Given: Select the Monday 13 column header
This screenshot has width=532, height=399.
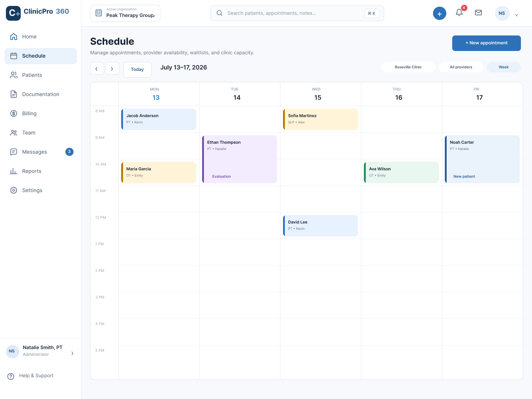Looking at the screenshot, I should [159, 94].
